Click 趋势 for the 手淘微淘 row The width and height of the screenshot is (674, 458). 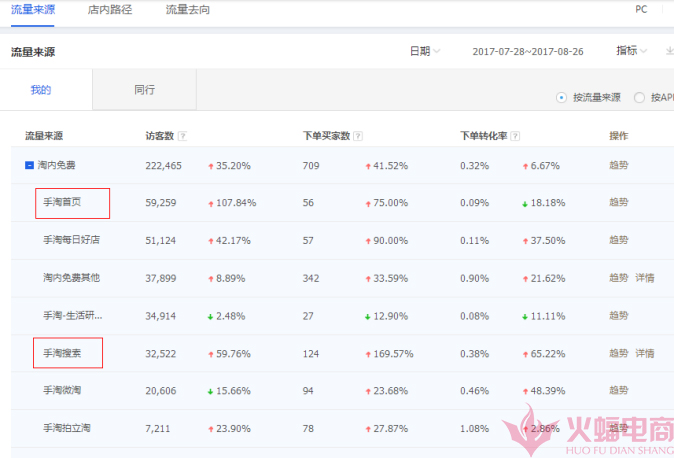tap(619, 390)
